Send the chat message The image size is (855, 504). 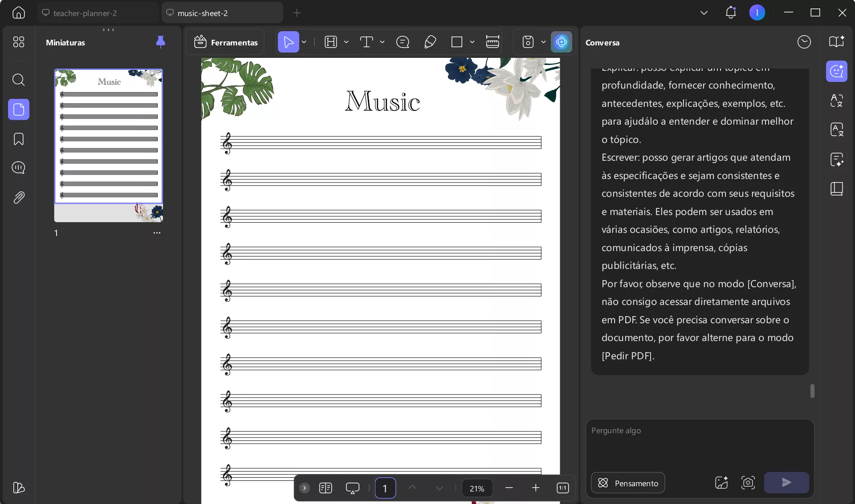786,483
